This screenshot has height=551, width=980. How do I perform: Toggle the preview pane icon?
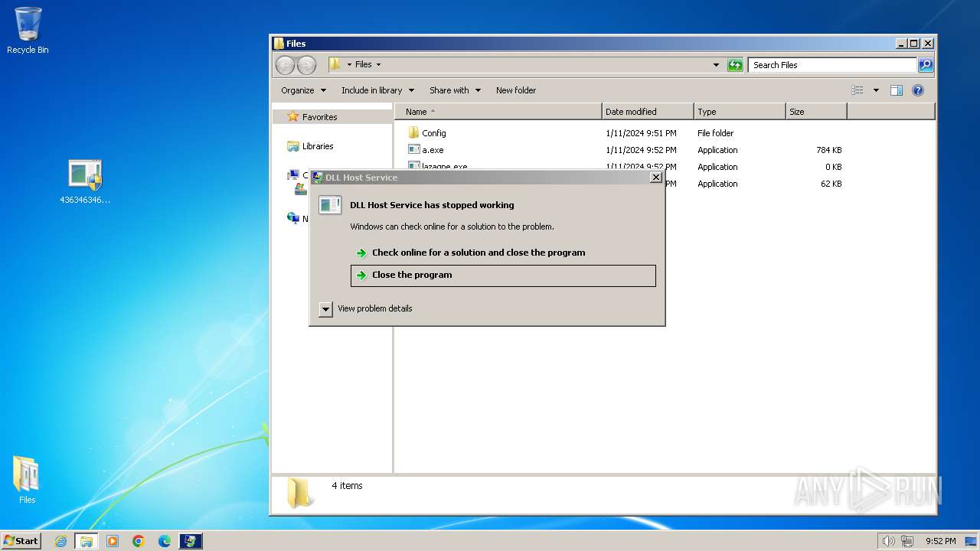(x=896, y=90)
